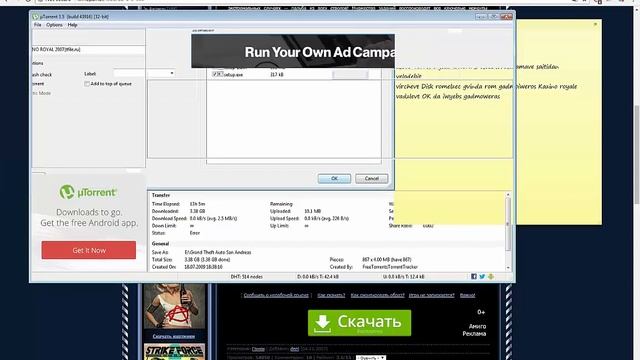
Task: Click the 'Игра не запускается?' link
Action: pos(431,295)
